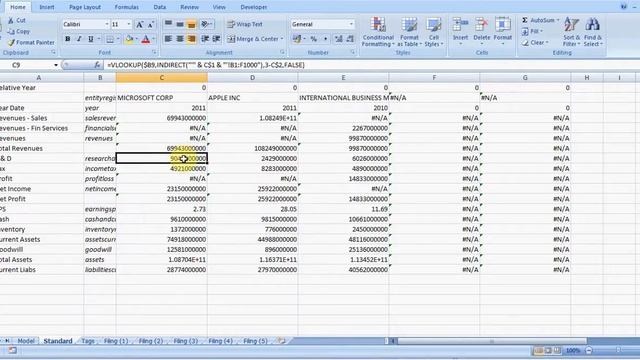Click Decrease Decimal icon
The image size is (640, 360).
pos(350,39)
